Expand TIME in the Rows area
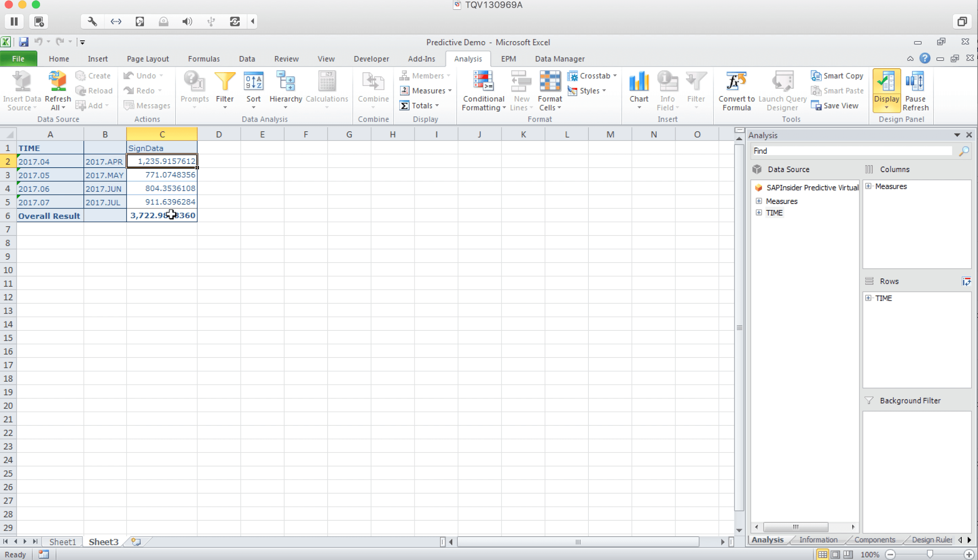The width and height of the screenshot is (978, 560). point(868,298)
